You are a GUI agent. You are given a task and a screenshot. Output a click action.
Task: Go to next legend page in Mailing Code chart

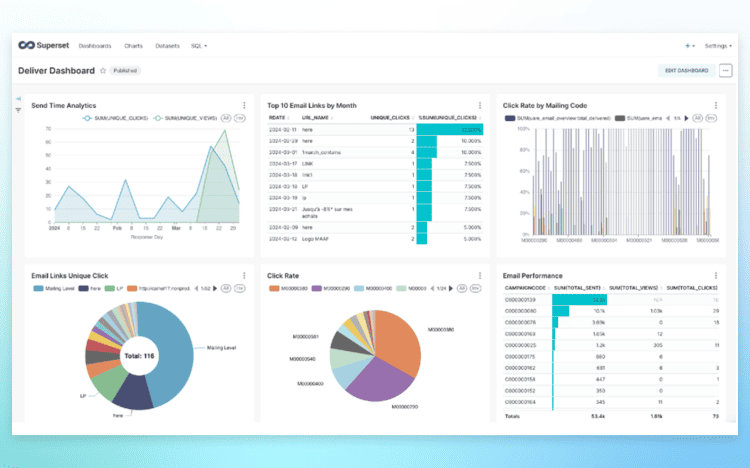click(686, 118)
